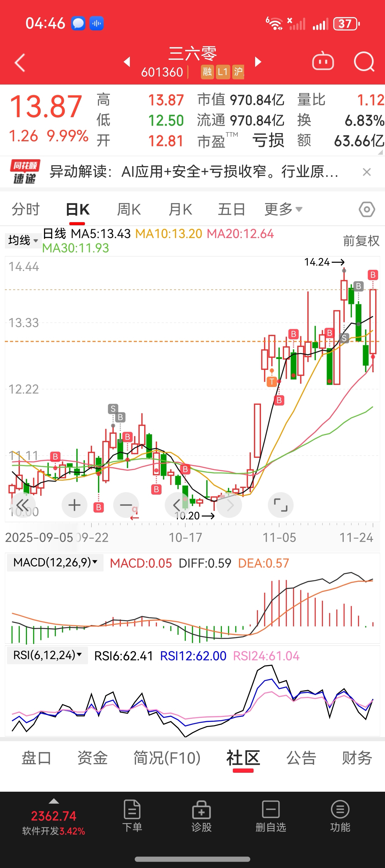Tap the 融 margin-trading badge

point(207,72)
